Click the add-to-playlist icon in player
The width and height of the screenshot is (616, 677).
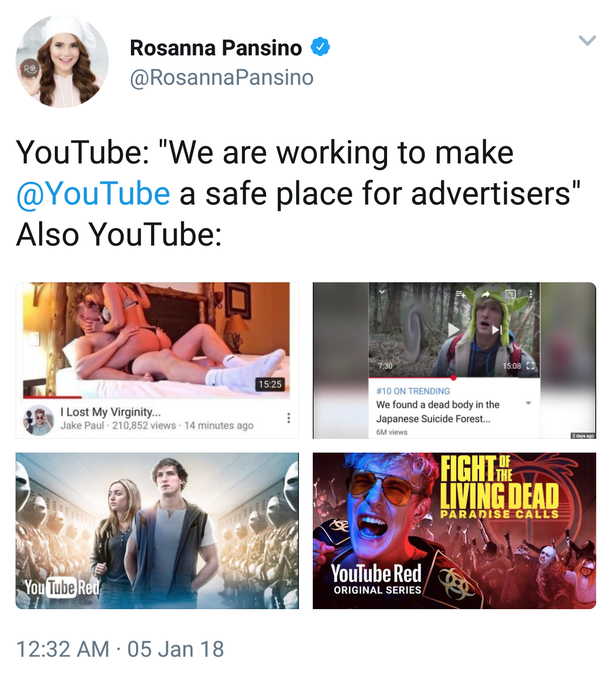click(x=461, y=293)
